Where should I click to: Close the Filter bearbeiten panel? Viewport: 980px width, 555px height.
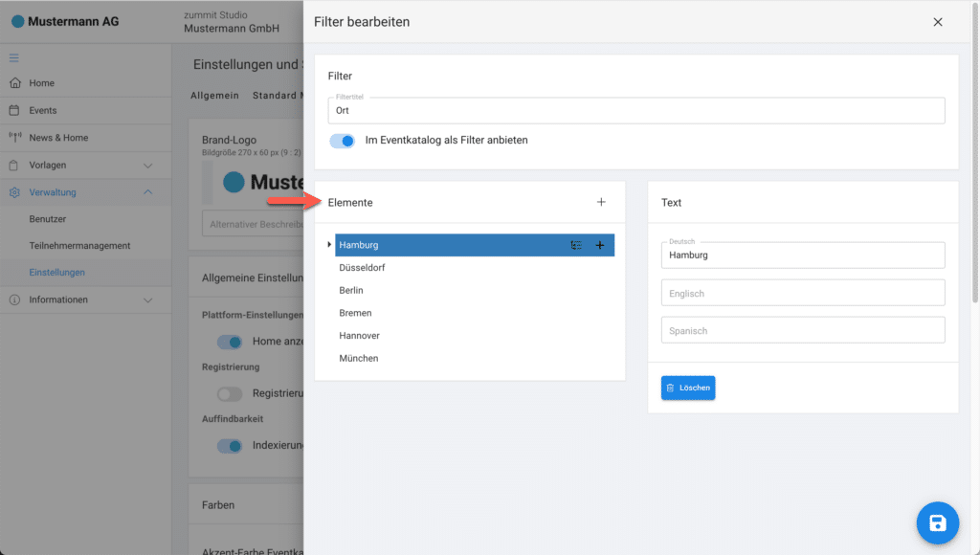coord(938,22)
